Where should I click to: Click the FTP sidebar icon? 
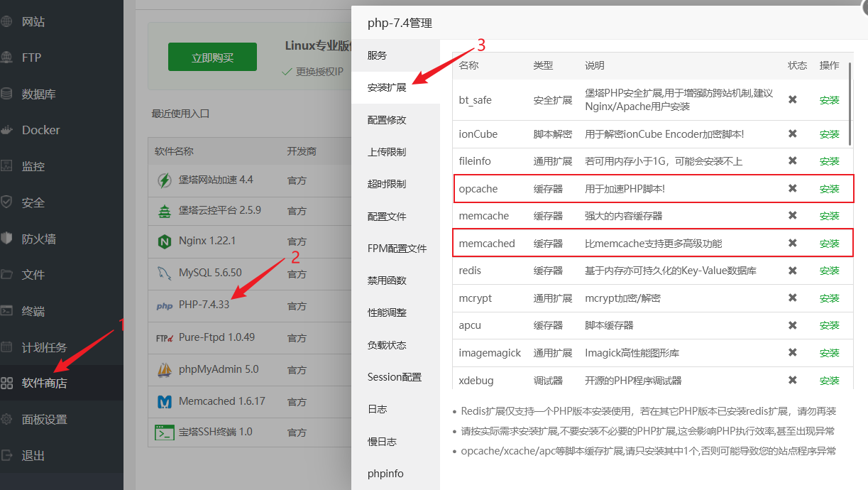(6, 58)
